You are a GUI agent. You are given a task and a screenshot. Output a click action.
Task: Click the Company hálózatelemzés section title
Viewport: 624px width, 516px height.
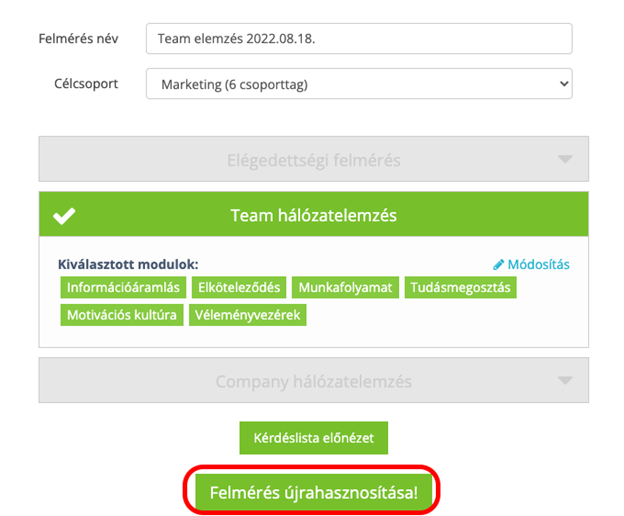314,381
